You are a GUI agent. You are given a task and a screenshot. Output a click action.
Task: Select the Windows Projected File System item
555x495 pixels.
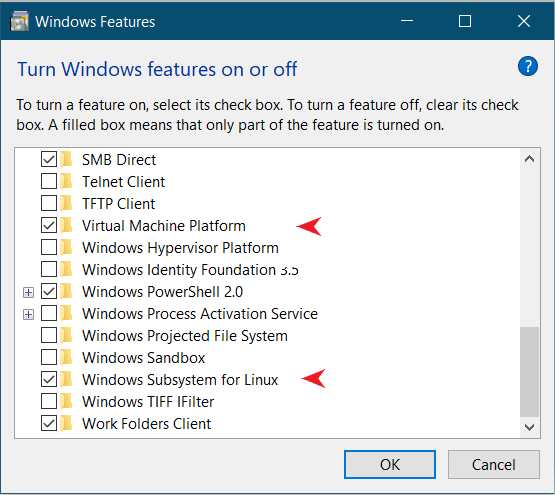click(x=185, y=336)
